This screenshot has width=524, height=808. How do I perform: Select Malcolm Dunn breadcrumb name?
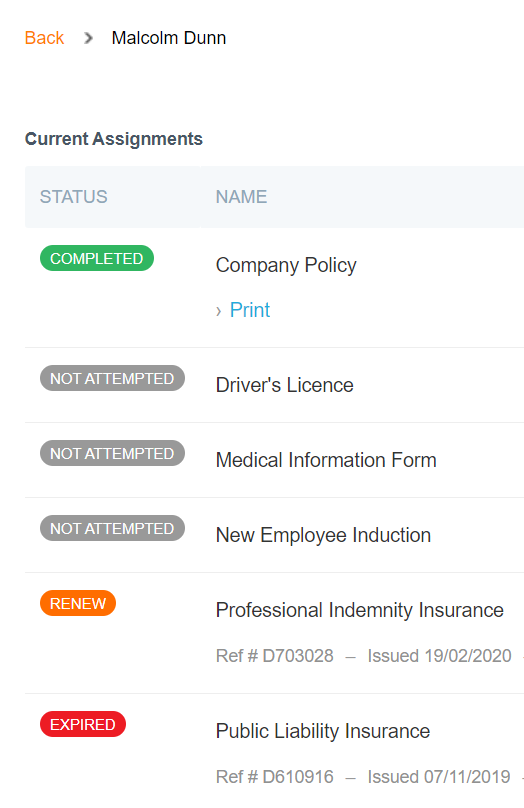click(x=169, y=38)
